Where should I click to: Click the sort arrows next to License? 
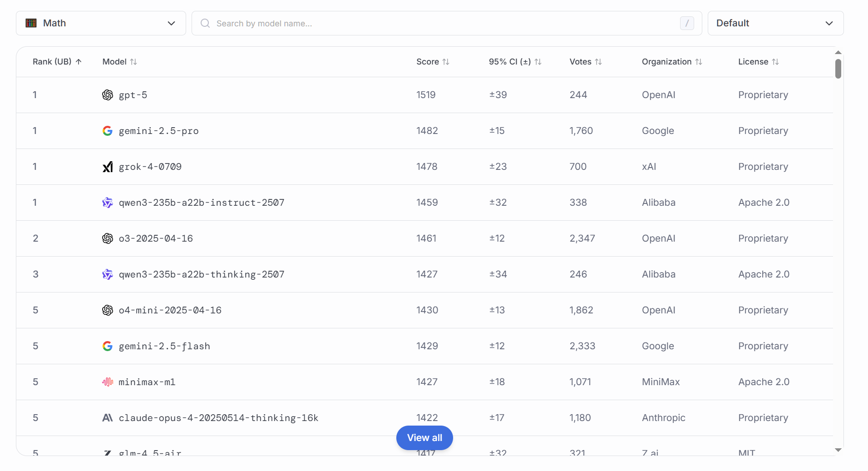(x=775, y=62)
